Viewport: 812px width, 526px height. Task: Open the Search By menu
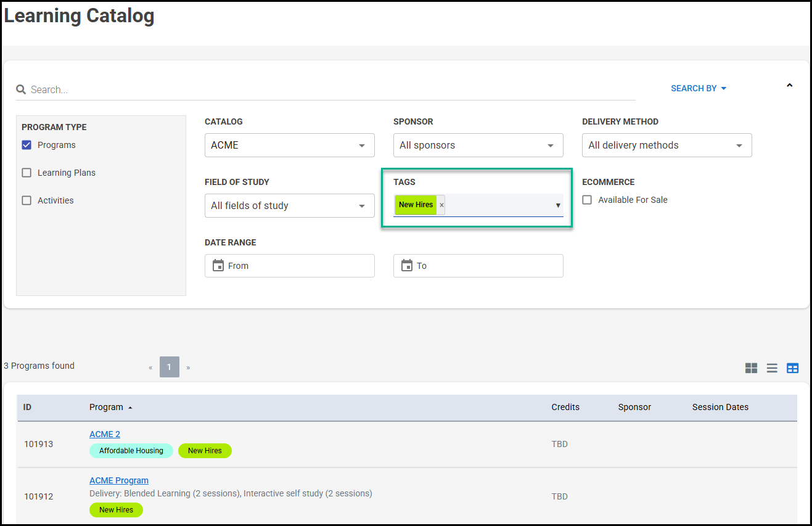tap(698, 89)
